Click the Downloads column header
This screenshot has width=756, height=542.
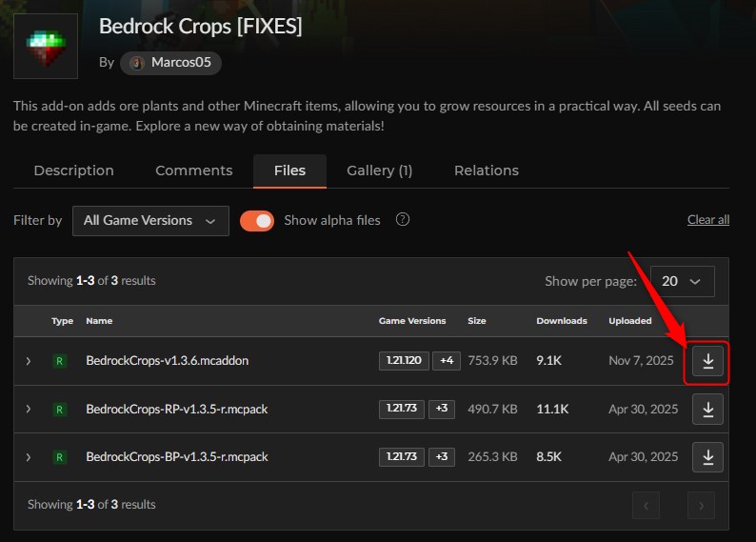pyautogui.click(x=562, y=321)
